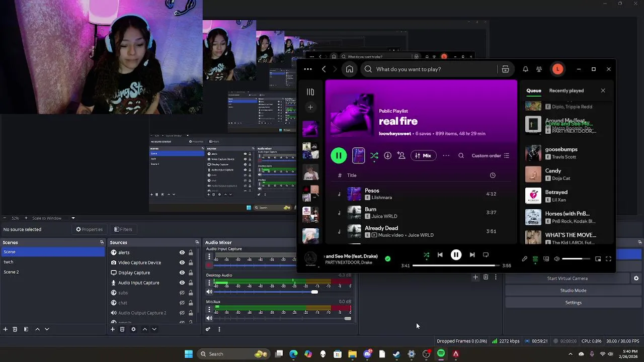This screenshot has height=362, width=644.
Task: Open Browse icon in Spotify search bar
Action: coord(505,69)
